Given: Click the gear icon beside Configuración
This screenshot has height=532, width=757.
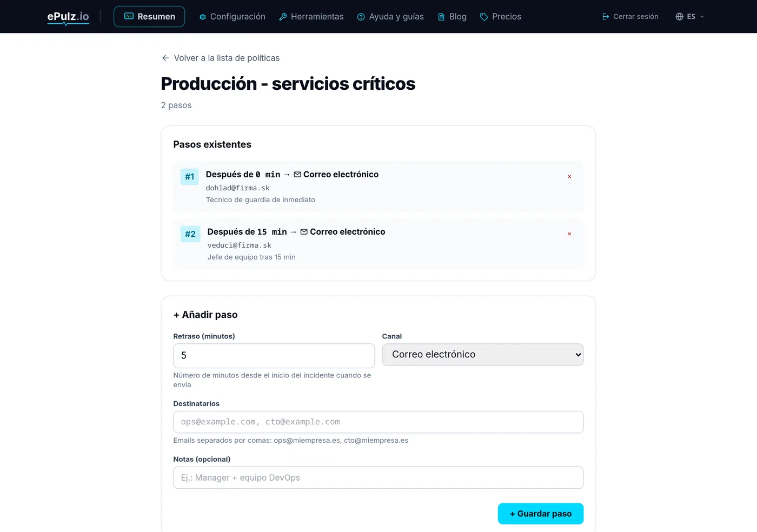Looking at the screenshot, I should (203, 17).
